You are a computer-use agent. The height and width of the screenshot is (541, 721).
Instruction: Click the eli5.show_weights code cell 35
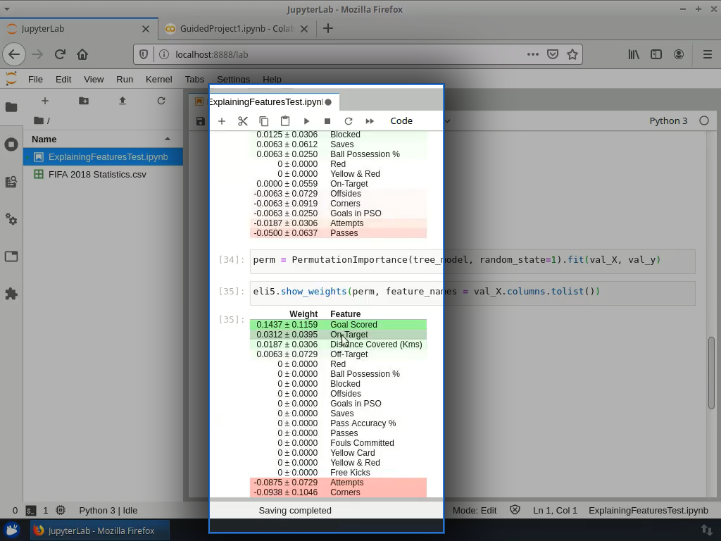point(473,293)
